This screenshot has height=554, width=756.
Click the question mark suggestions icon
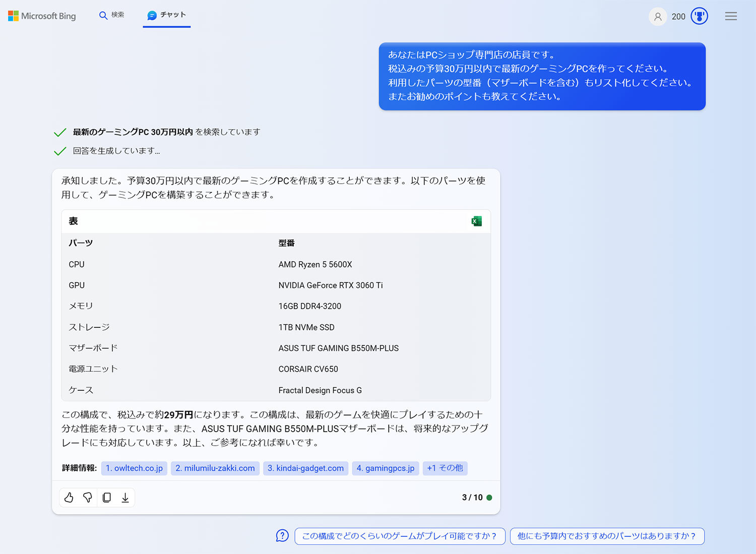[282, 536]
